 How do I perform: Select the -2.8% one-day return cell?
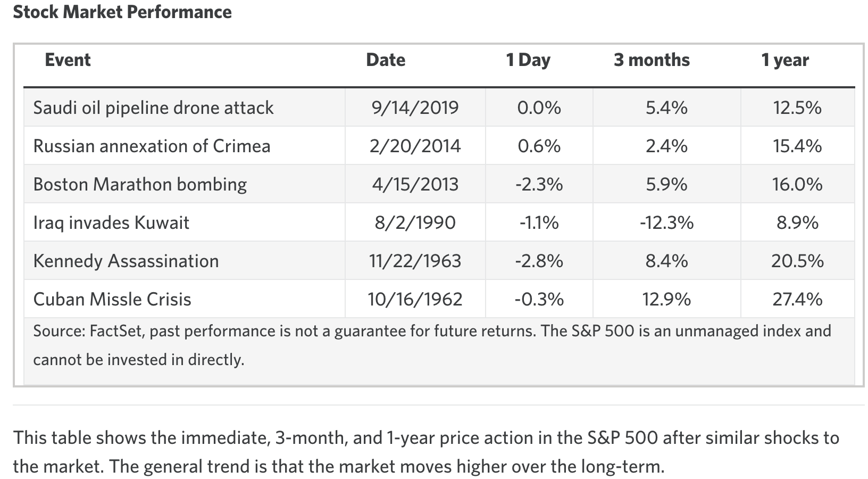pos(539,261)
